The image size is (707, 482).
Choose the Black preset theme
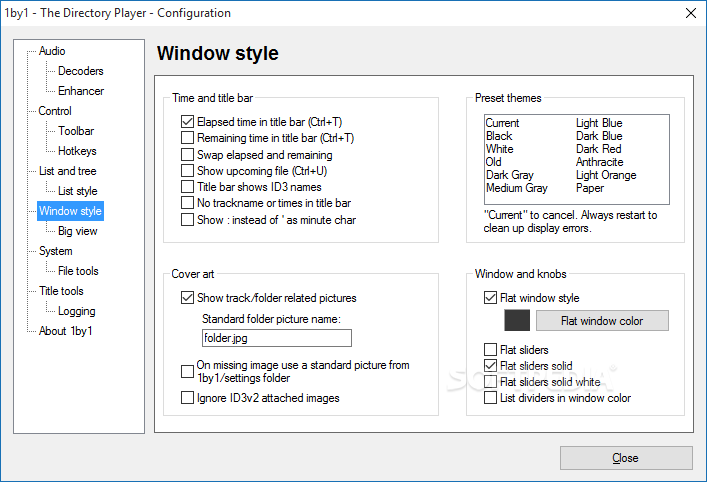(x=499, y=136)
